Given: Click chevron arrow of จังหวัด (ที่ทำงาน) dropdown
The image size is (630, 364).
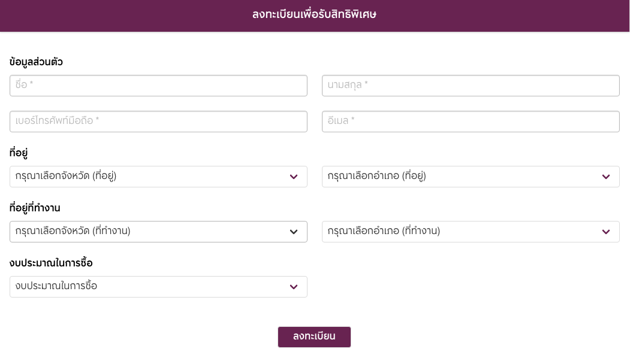Looking at the screenshot, I should click(x=294, y=232).
